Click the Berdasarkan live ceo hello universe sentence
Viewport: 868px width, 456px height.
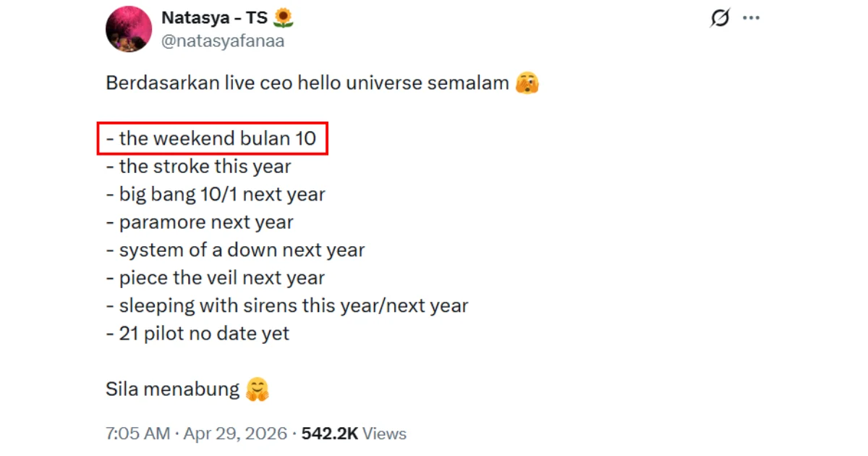pos(307,83)
